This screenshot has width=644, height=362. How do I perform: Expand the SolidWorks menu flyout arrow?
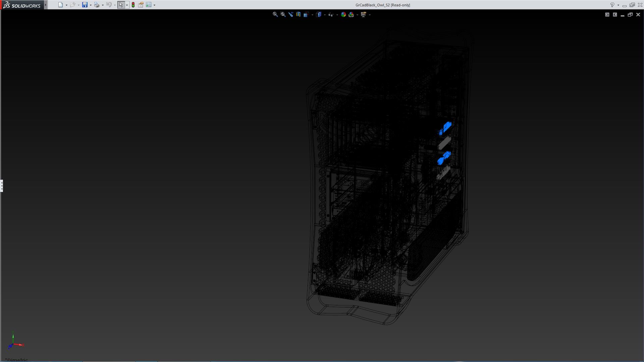[x=46, y=5]
